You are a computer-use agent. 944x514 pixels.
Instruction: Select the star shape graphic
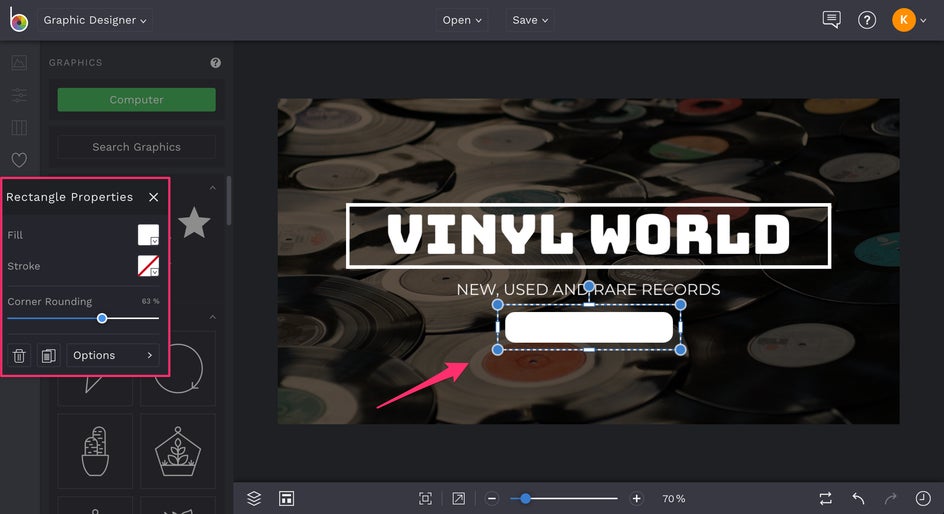coord(194,222)
